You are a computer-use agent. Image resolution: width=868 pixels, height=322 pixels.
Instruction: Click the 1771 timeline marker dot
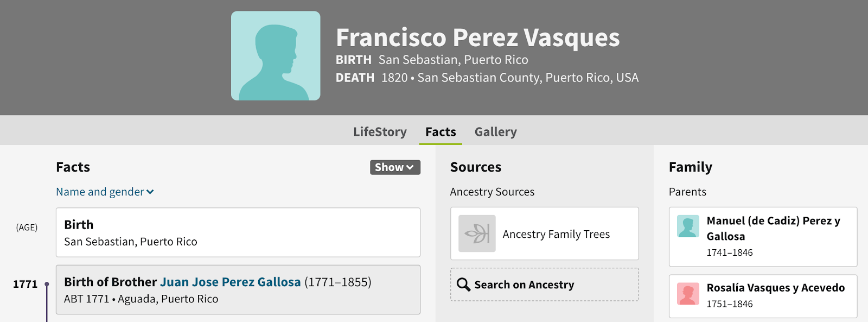47,284
